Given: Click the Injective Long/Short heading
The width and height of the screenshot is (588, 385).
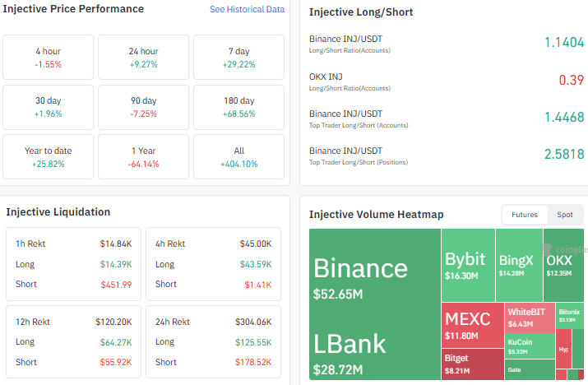Looking at the screenshot, I should (x=361, y=12).
